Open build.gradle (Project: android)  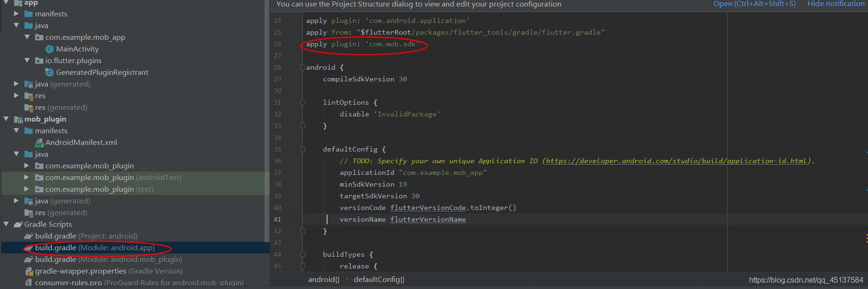(x=86, y=236)
